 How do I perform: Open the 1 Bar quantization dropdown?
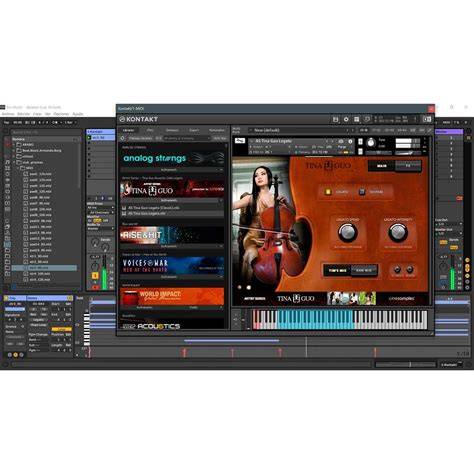tap(70, 123)
